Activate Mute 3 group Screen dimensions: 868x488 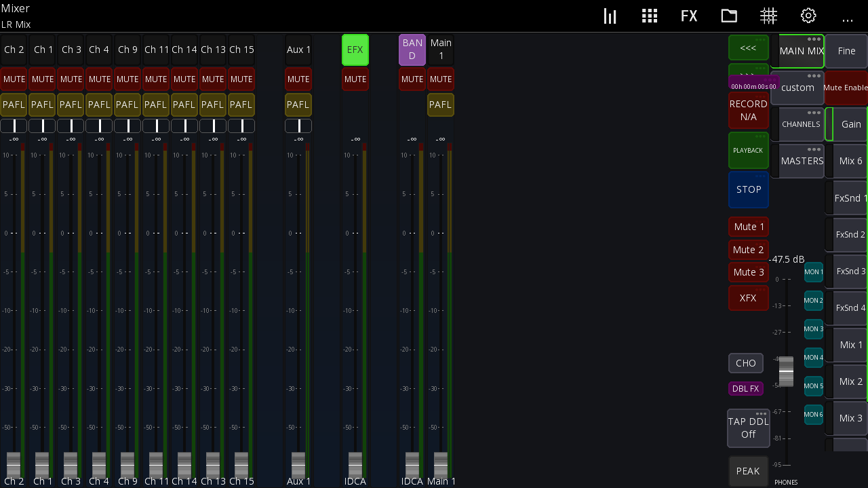point(749,272)
